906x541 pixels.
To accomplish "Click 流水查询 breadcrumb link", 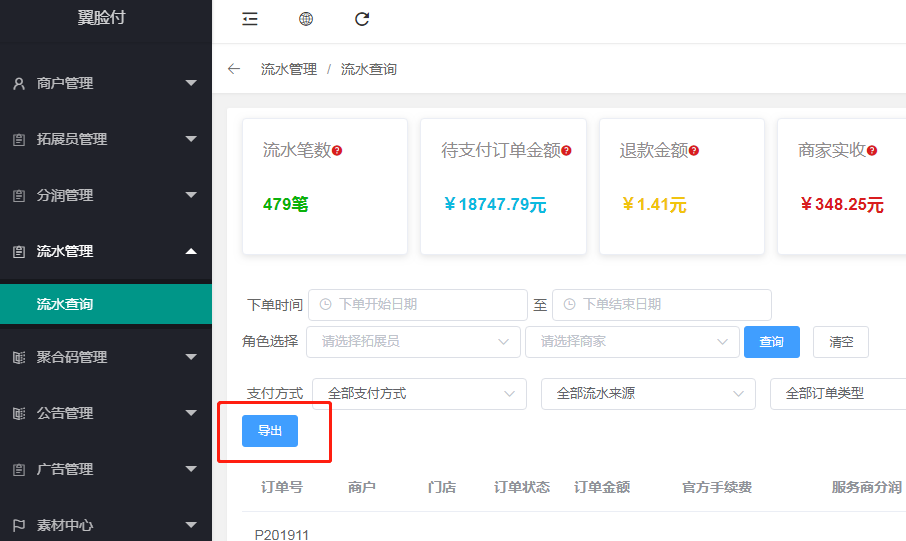I will pos(369,69).
